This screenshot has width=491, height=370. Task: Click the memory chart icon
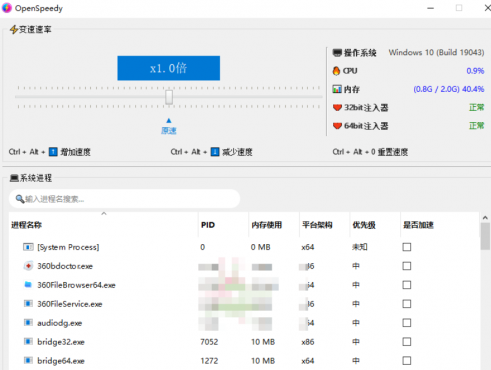pyautogui.click(x=337, y=89)
